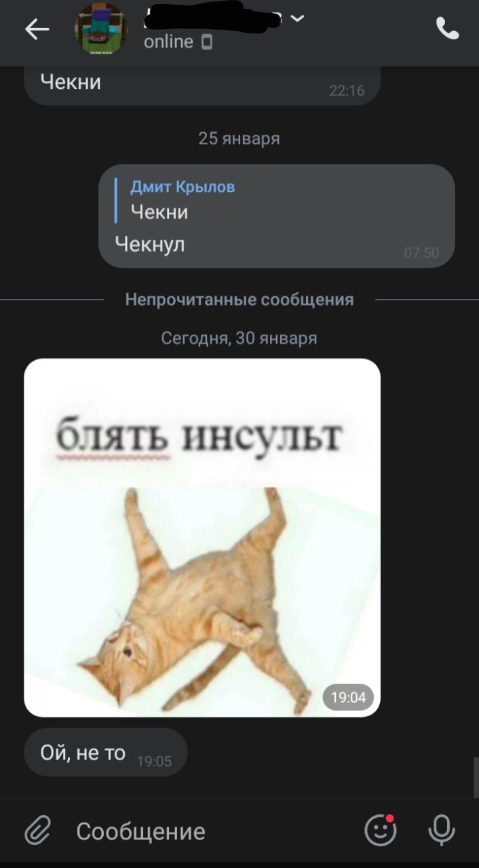Click the chat scrollbar on right edge
Image resolution: width=479 pixels, height=868 pixels.
(476, 777)
